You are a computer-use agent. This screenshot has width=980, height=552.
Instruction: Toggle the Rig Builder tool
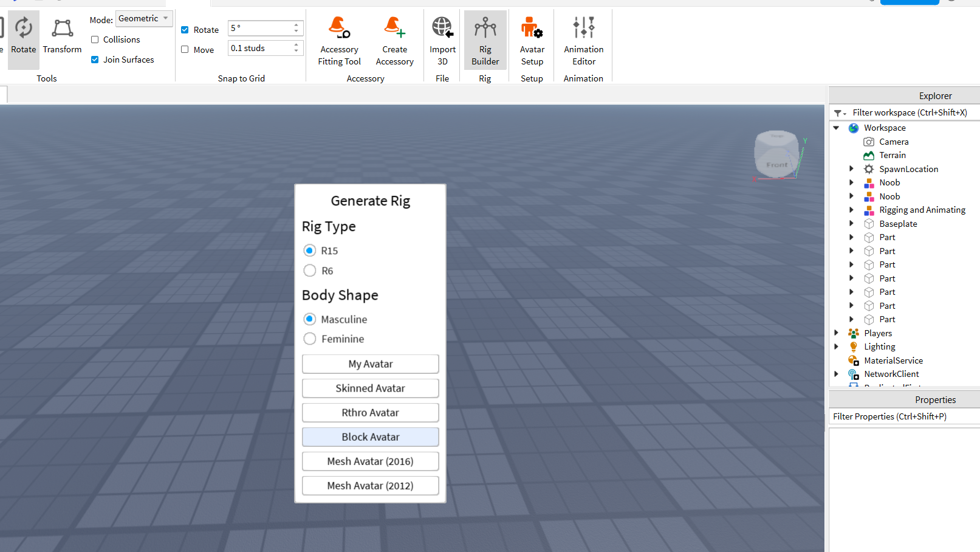[485, 41]
